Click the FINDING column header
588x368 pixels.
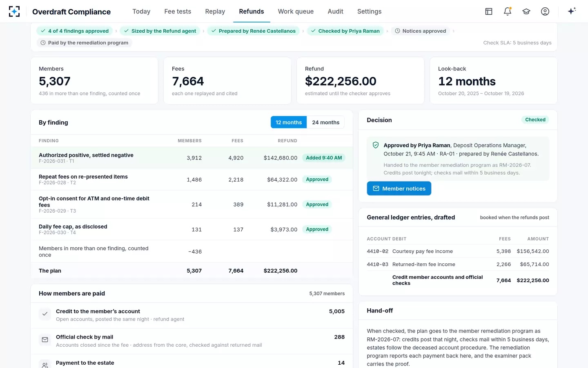(x=49, y=141)
